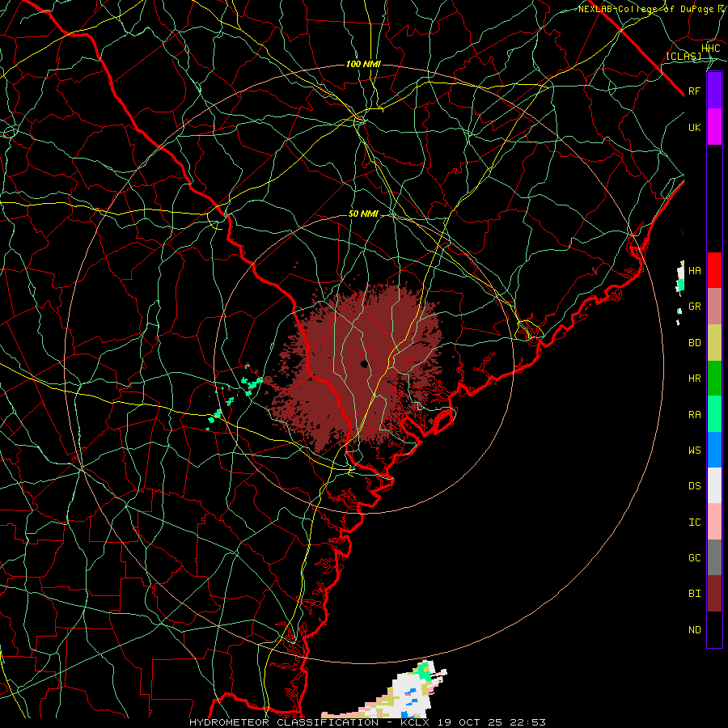This screenshot has width=728, height=728.
Task: Pick the blue WS legend swatch
Action: point(714,450)
